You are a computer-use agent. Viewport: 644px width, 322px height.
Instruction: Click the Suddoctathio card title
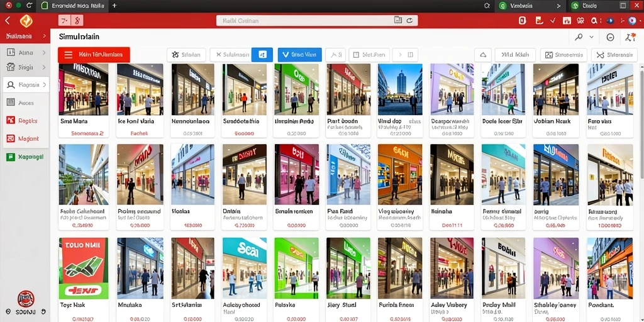[241, 121]
